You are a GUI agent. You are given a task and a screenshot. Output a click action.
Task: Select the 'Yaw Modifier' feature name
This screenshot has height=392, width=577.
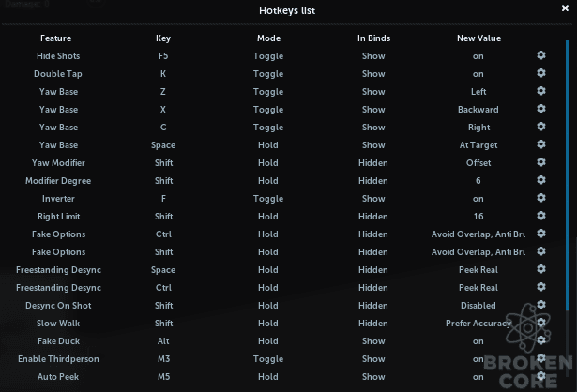point(58,163)
